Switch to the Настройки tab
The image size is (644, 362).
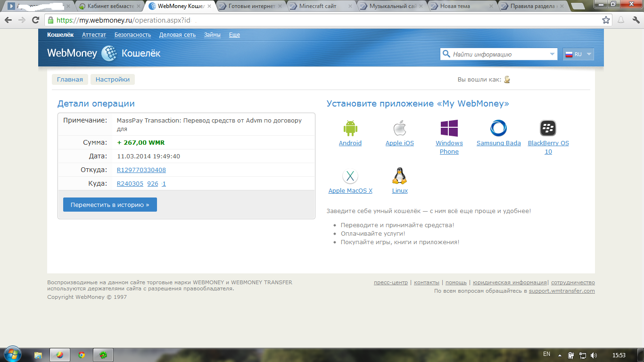113,79
